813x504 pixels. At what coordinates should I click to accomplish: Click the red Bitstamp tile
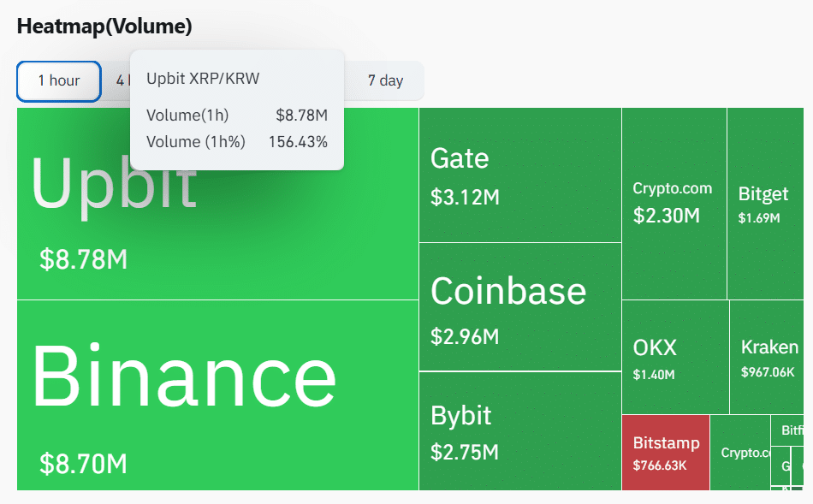[x=666, y=454]
